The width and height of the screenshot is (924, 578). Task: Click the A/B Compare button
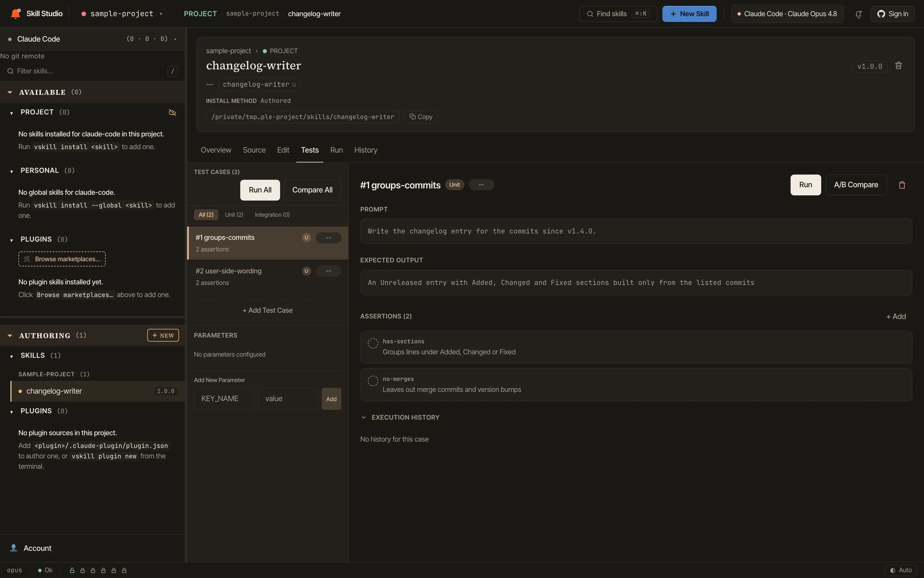856,185
